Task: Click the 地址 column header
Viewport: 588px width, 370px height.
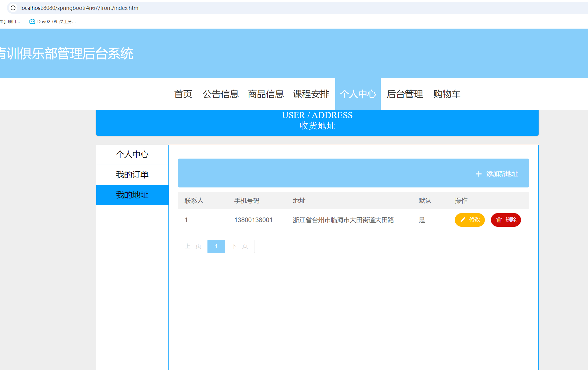Action: tap(299, 201)
